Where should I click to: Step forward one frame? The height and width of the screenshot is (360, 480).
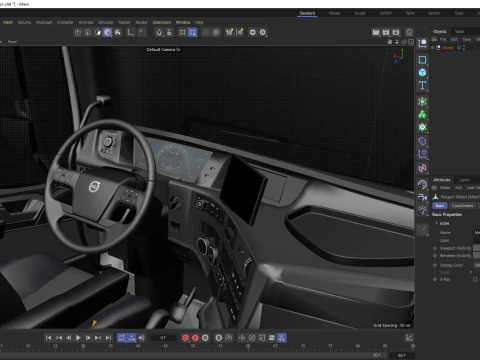pos(88,338)
